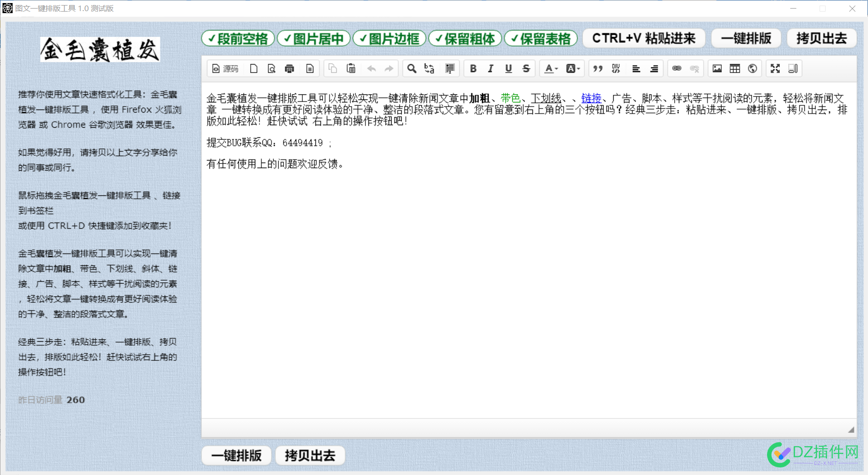Toggle the show blocks icon
This screenshot has height=475, width=868.
(793, 69)
